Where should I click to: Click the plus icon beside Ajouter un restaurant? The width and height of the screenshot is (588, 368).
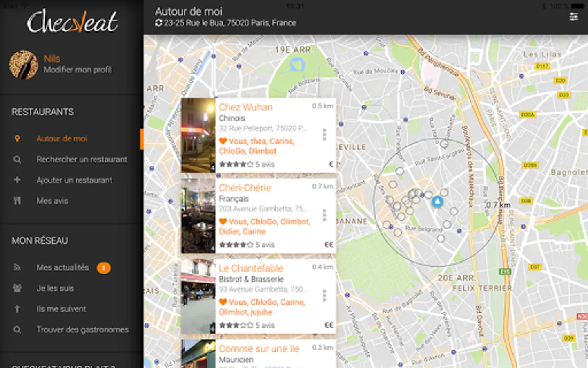click(17, 180)
